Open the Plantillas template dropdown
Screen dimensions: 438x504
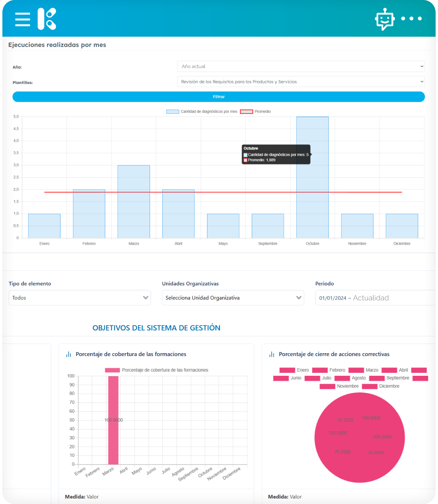pos(301,82)
